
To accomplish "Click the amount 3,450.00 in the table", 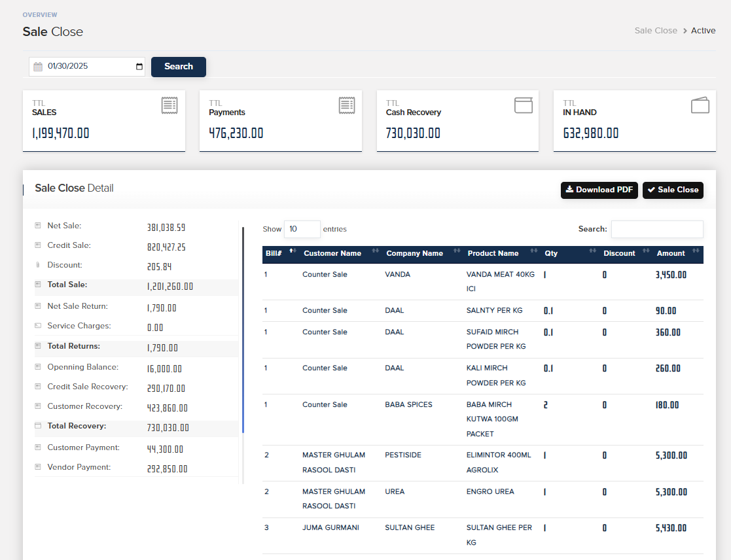I will [671, 275].
